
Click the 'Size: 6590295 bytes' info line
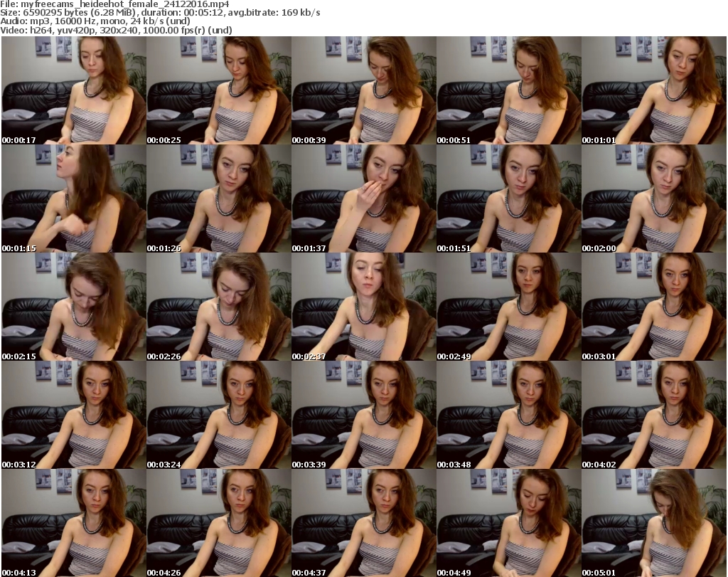tap(160, 13)
